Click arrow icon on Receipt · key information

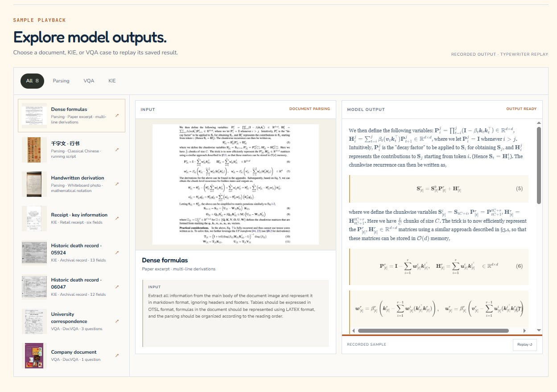click(117, 218)
